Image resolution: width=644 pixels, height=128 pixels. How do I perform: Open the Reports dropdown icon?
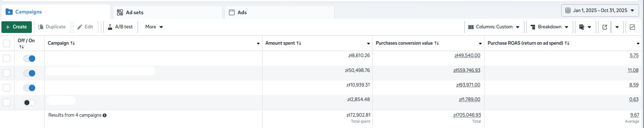point(585,27)
